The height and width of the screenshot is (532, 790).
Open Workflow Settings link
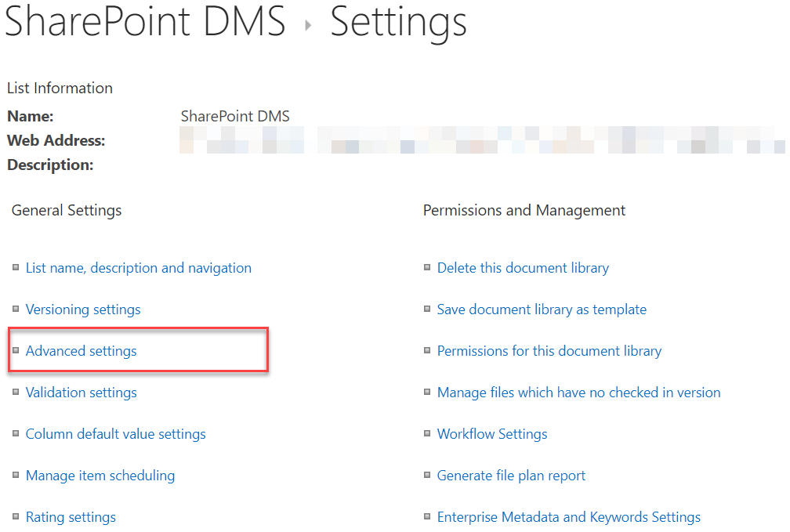tap(492, 434)
